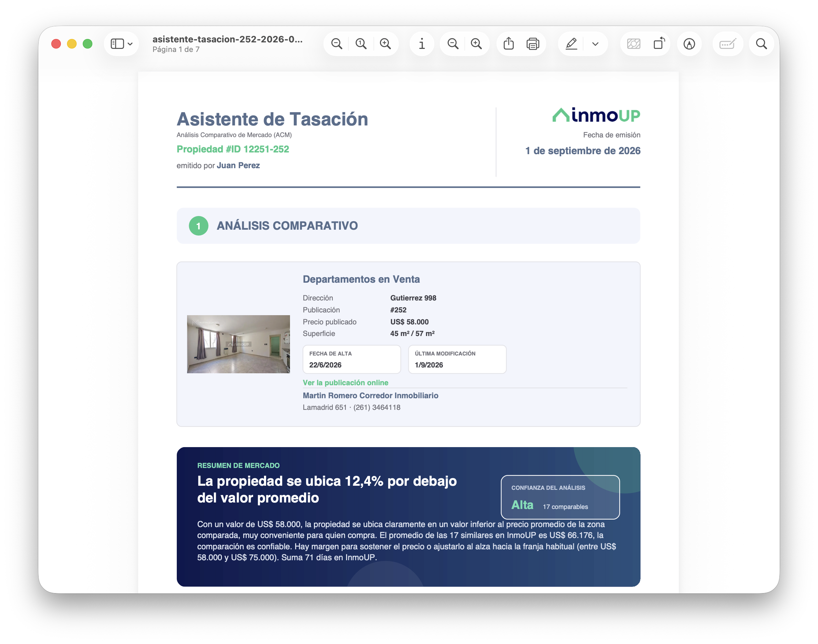Click 'Propiedad #ID 12251-252' text
Image resolution: width=818 pixels, height=644 pixels.
(x=233, y=149)
